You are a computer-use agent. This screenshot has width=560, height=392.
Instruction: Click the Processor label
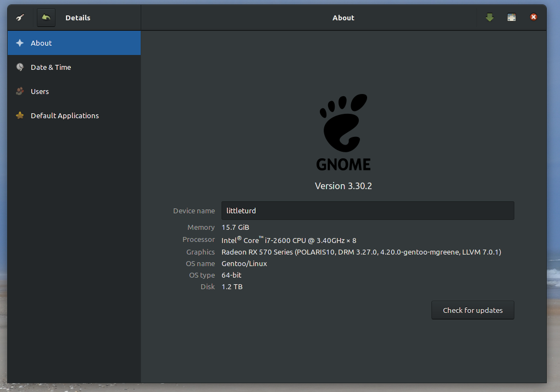coord(198,239)
